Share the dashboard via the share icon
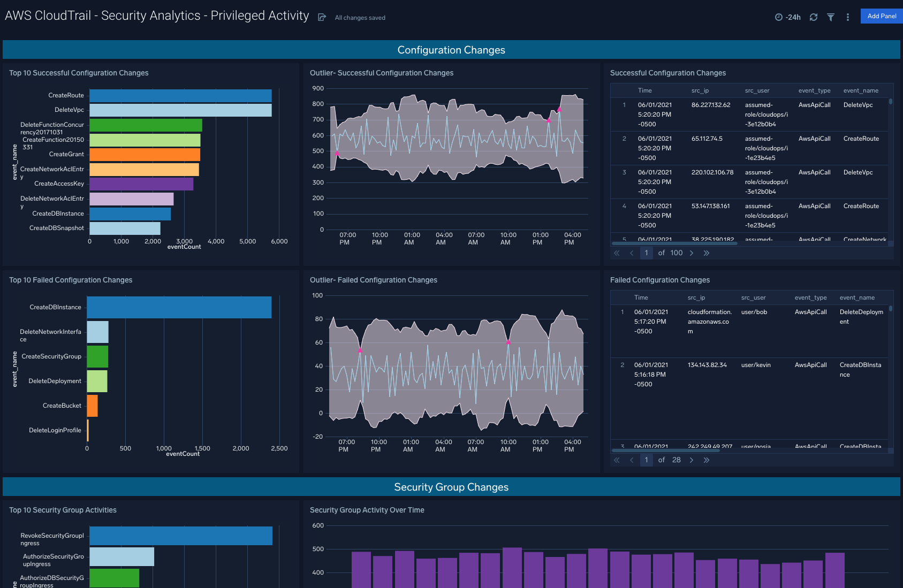The image size is (903, 588). coord(322,17)
